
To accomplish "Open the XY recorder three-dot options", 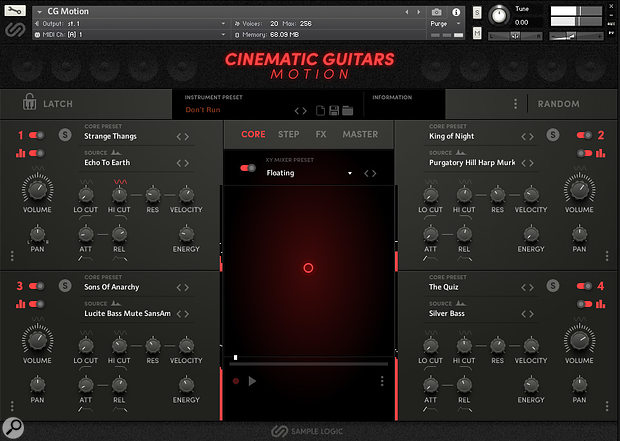I will click(x=382, y=381).
